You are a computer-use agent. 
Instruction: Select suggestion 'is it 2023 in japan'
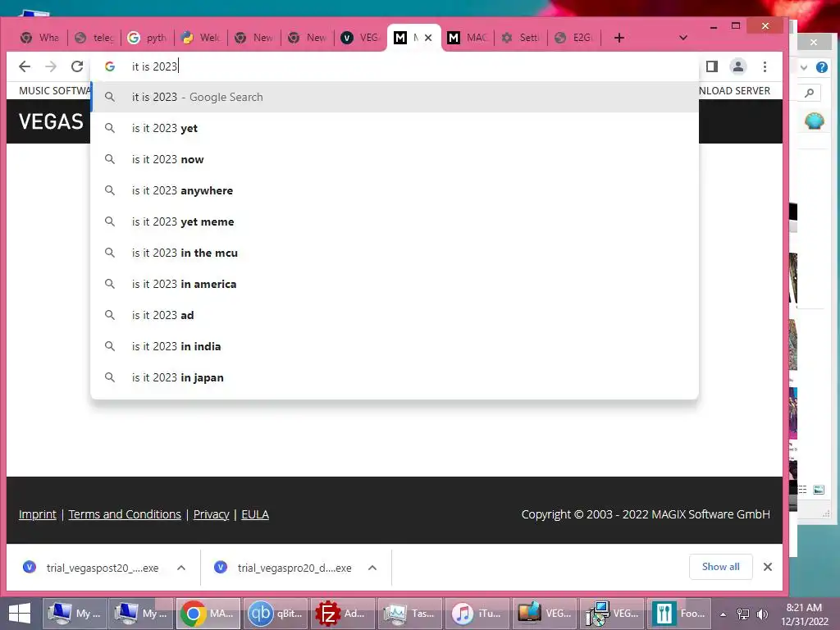point(395,377)
